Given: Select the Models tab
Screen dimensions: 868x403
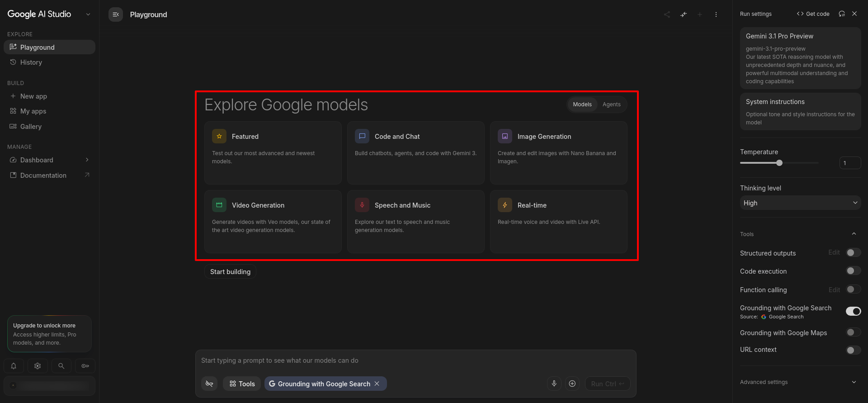Looking at the screenshot, I should (x=582, y=104).
